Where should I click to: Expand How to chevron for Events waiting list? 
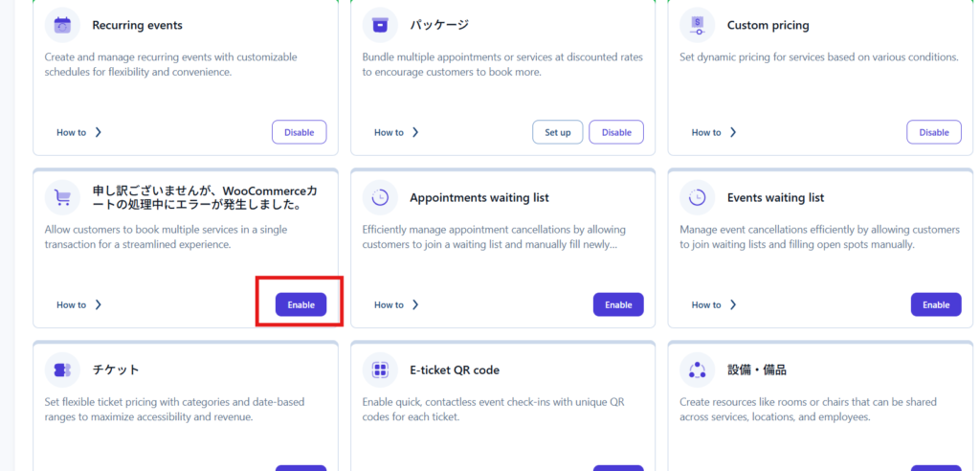[x=733, y=305]
